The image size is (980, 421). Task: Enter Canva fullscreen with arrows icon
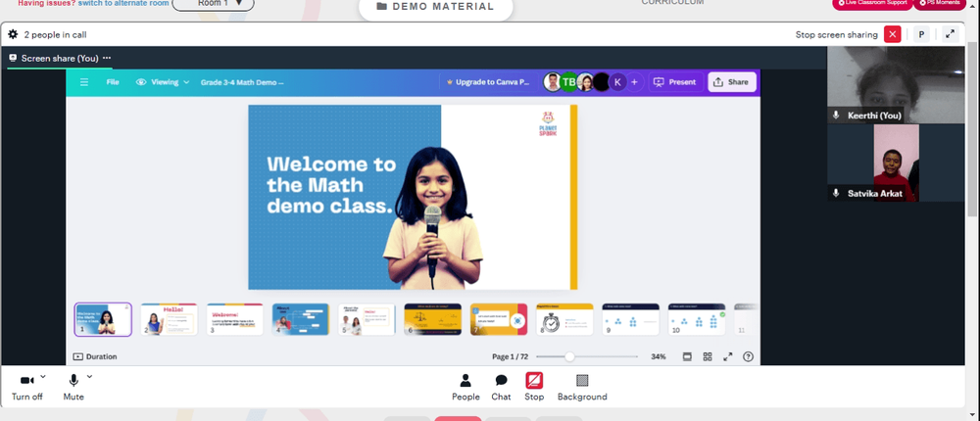coord(727,356)
